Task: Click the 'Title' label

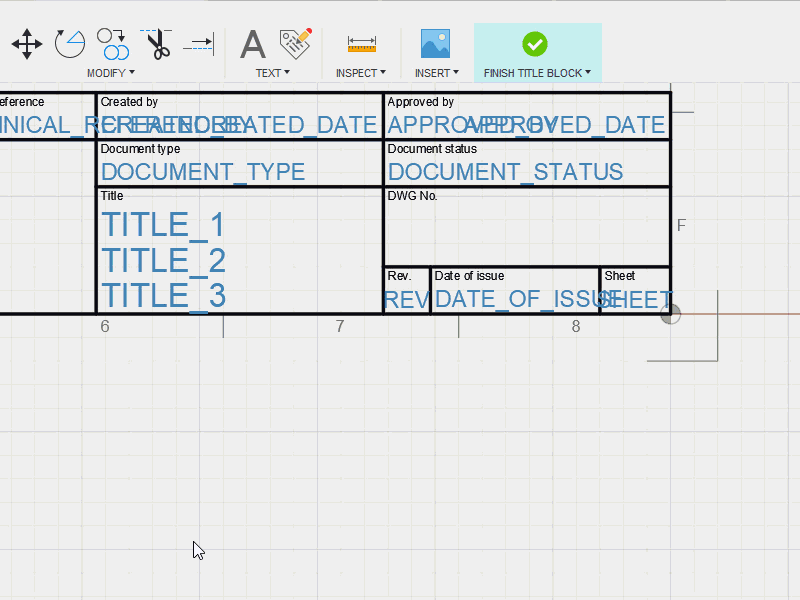Action: 112,195
